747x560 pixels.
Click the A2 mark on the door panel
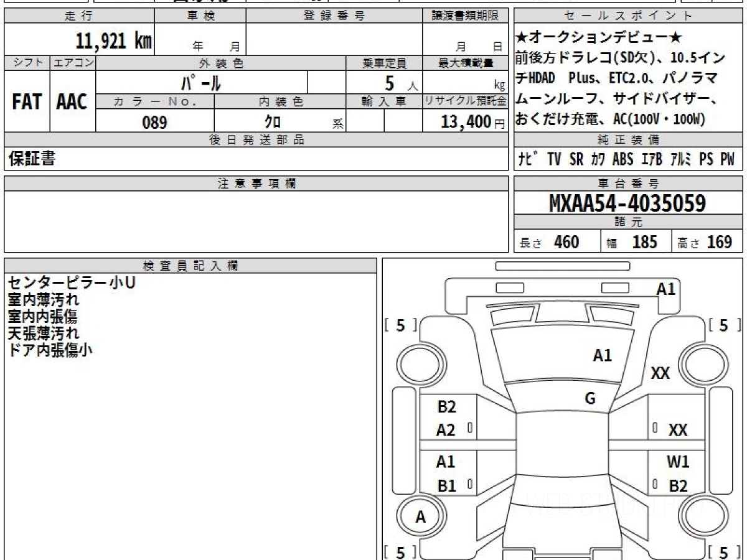coord(446,430)
